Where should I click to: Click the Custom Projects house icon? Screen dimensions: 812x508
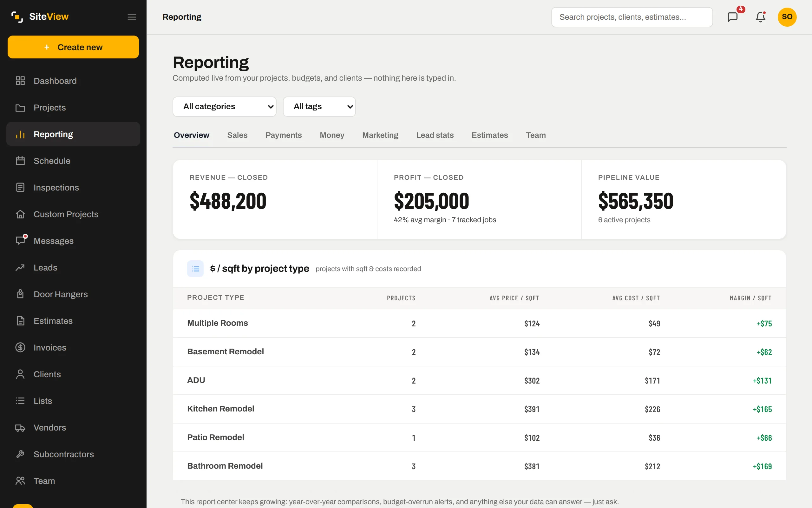(x=20, y=214)
